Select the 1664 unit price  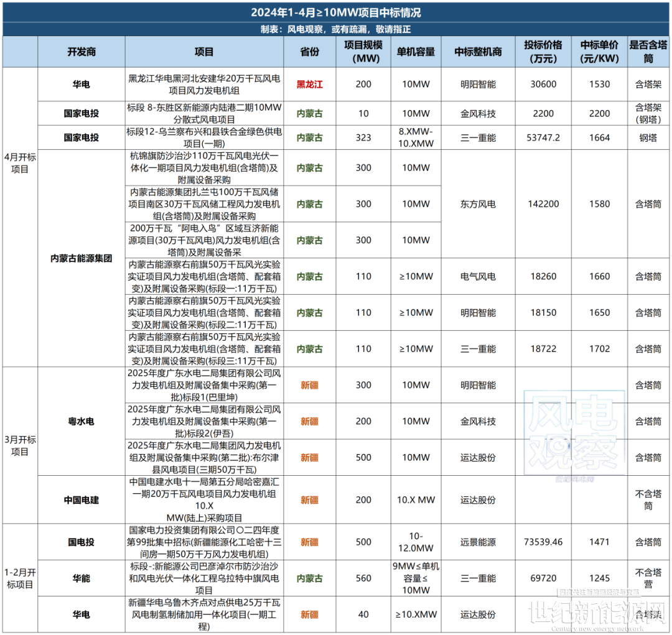(599, 137)
